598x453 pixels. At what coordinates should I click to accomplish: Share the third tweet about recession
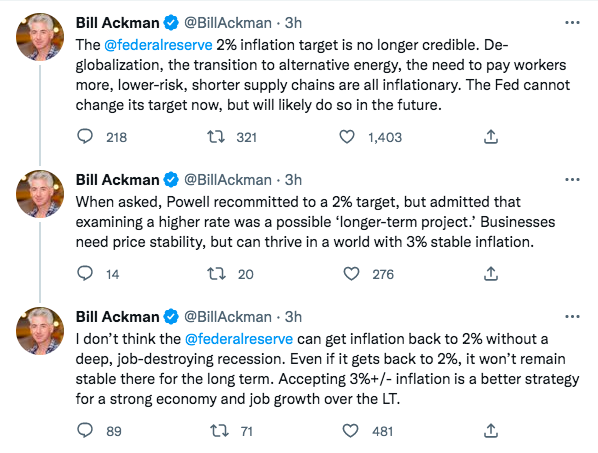[x=491, y=431]
